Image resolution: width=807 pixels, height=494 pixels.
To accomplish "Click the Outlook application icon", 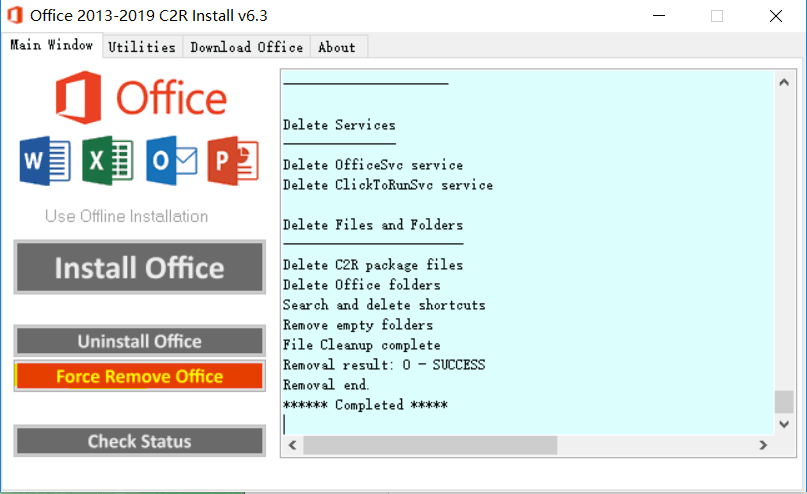I will [171, 161].
